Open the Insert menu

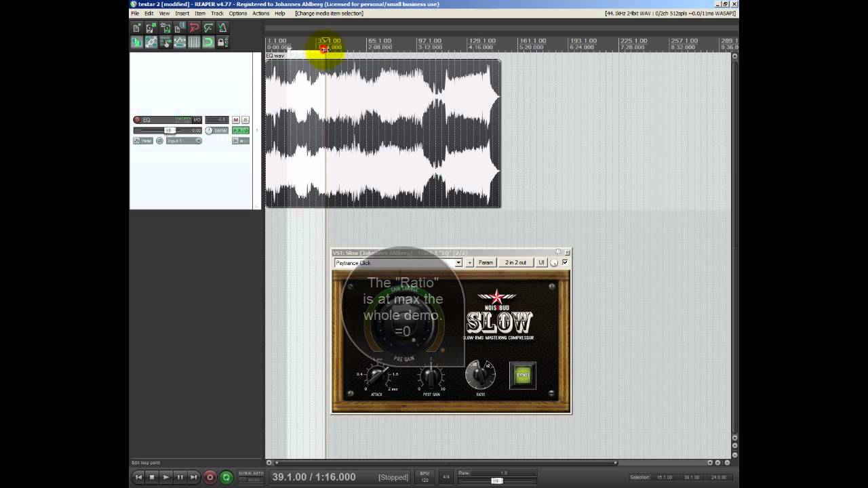coord(182,14)
